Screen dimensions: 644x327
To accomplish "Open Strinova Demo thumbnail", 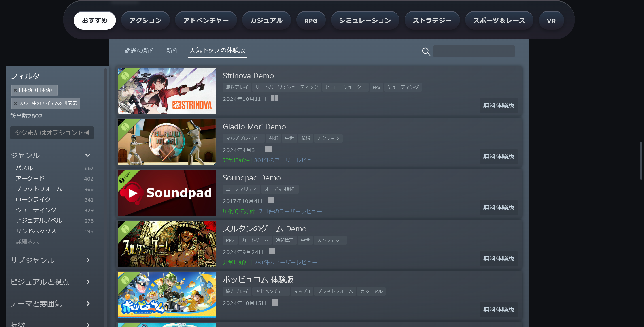I will [x=166, y=91].
